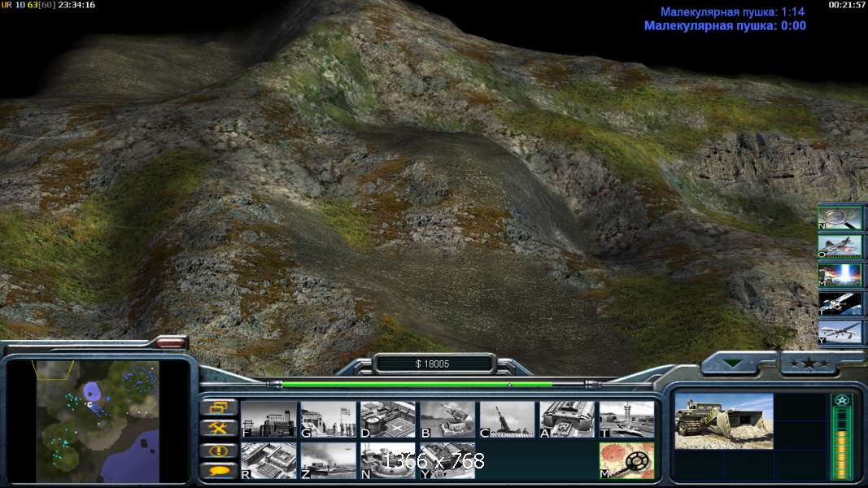Click the smoky structure build icon (Z)
The height and width of the screenshot is (488, 868).
click(x=328, y=460)
